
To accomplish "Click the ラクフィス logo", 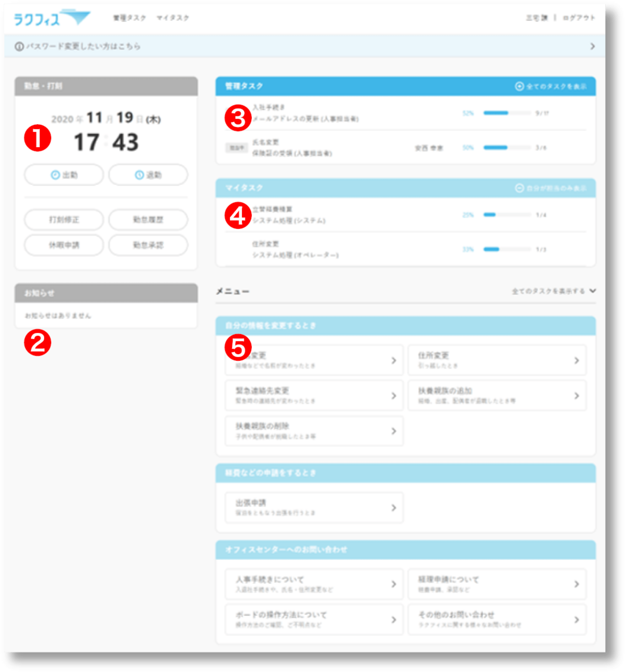I will click(x=52, y=18).
